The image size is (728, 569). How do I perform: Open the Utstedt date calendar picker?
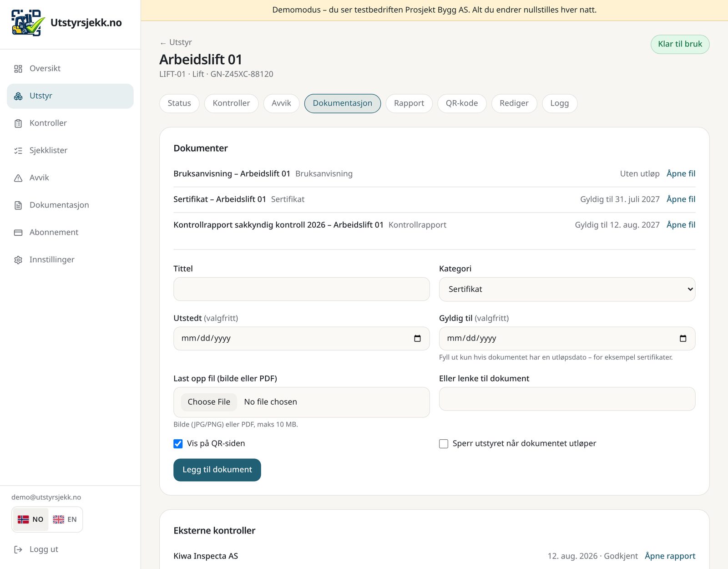(417, 338)
